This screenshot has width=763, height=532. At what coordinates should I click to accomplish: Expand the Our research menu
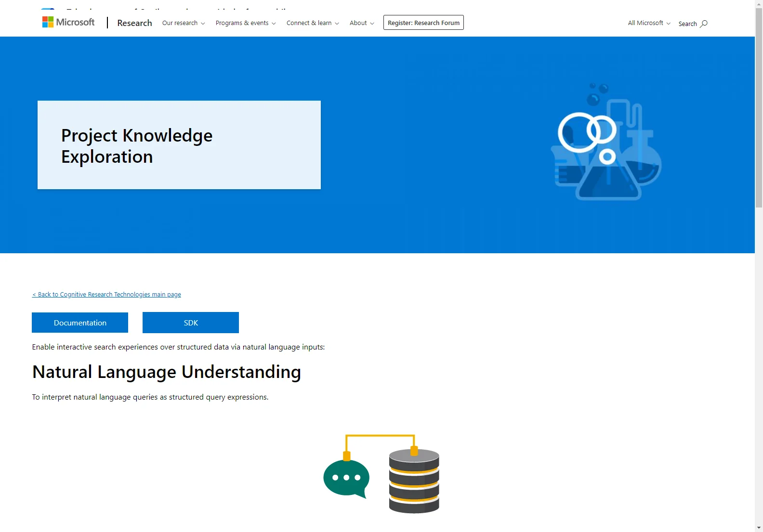point(184,23)
